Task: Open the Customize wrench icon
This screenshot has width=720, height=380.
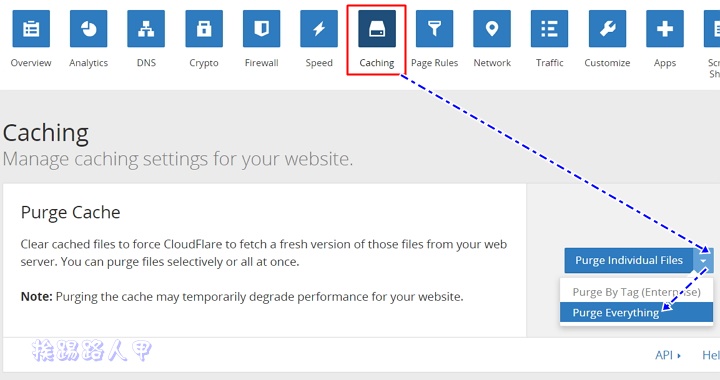Action: click(607, 28)
